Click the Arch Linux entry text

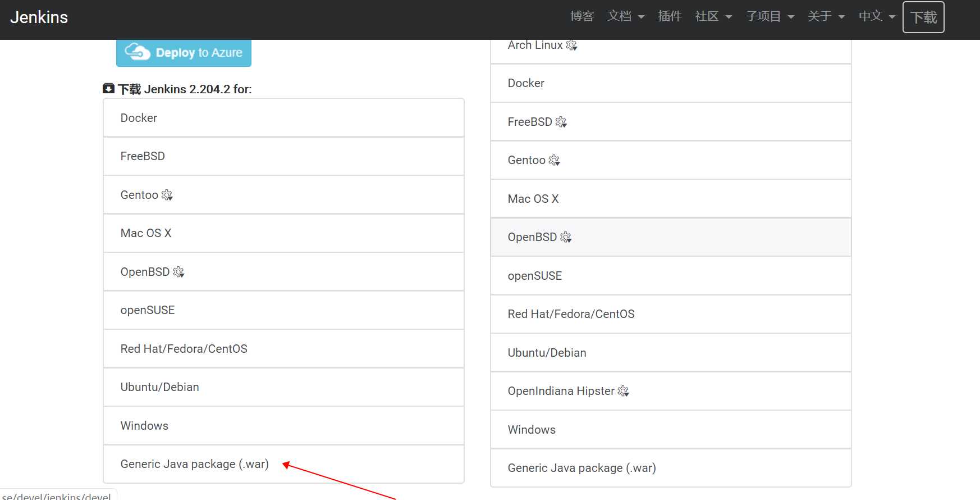[x=535, y=45]
